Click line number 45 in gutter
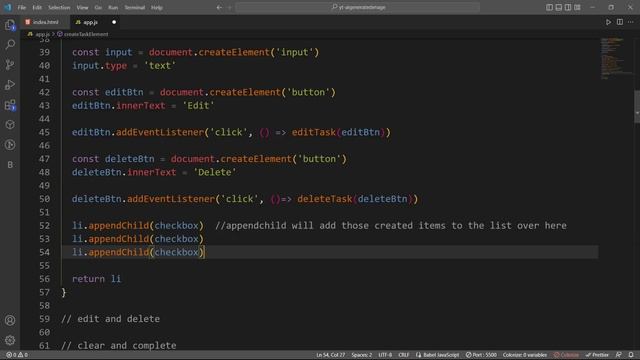Screen dimensions: 640x360 pyautogui.click(x=44, y=132)
